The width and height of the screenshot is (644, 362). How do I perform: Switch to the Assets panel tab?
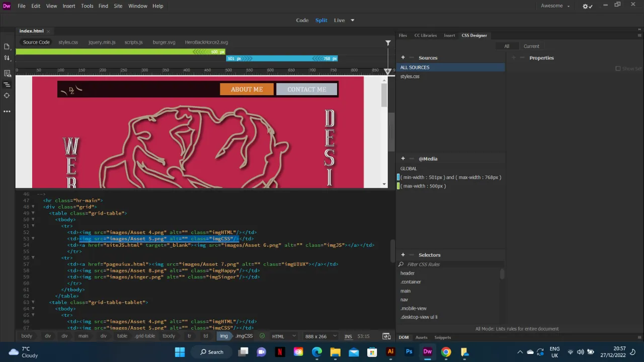point(421,337)
